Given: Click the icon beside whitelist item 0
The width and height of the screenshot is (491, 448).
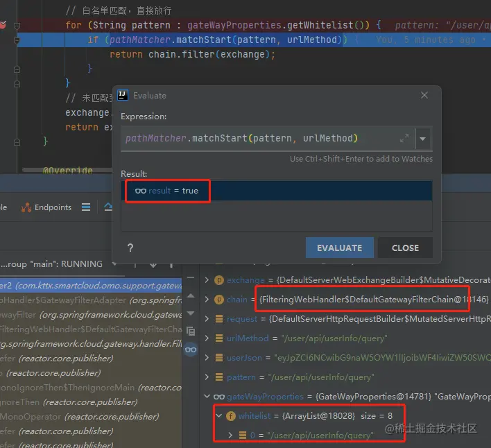Looking at the screenshot, I should [243, 435].
